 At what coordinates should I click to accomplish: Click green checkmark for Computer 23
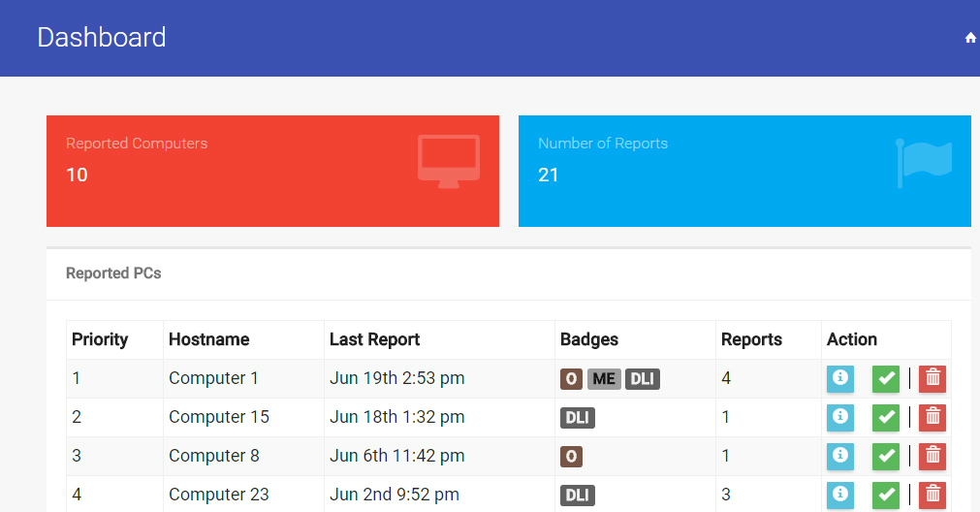coord(885,495)
